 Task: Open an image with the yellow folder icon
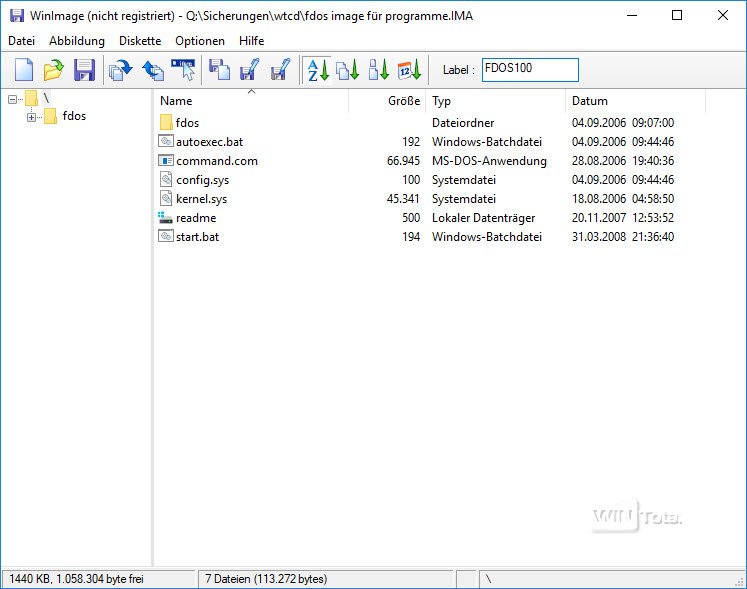[54, 70]
